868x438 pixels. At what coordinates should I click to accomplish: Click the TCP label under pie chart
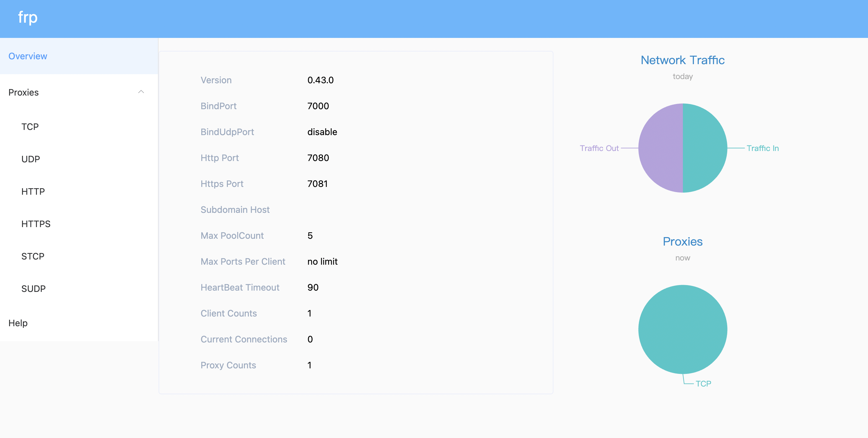pyautogui.click(x=703, y=384)
